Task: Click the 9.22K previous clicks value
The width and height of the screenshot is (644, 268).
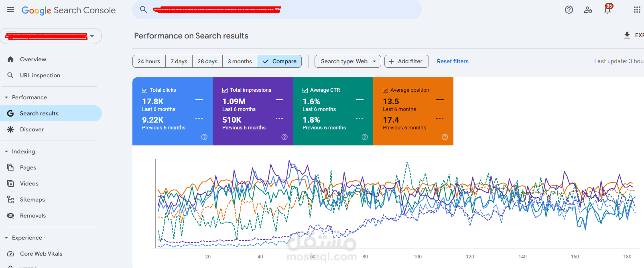Action: pyautogui.click(x=153, y=120)
